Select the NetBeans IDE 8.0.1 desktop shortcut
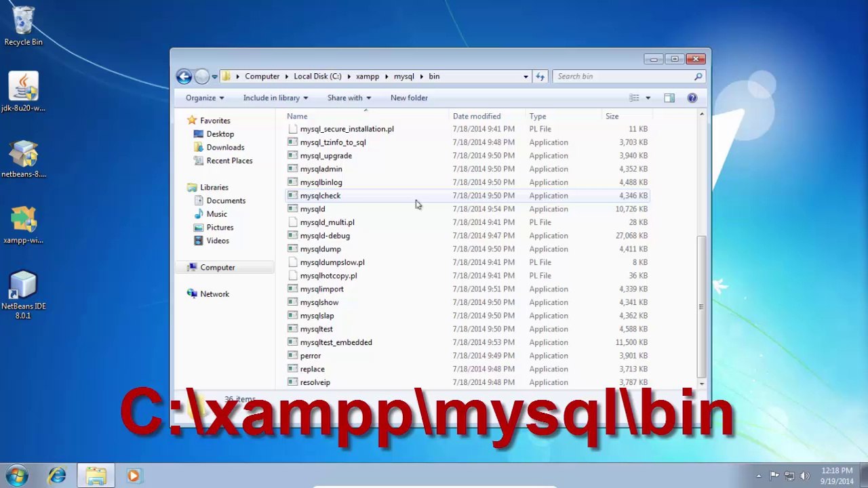The image size is (868, 488). pyautogui.click(x=23, y=296)
